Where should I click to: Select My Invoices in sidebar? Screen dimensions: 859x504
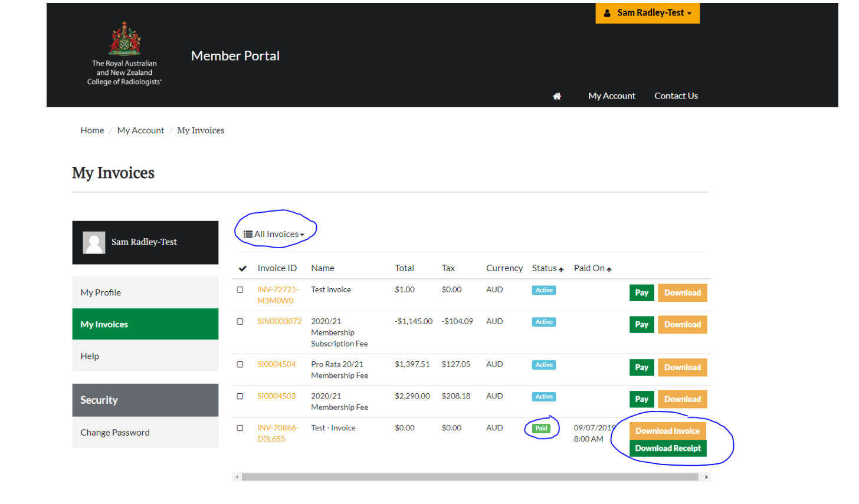point(145,324)
